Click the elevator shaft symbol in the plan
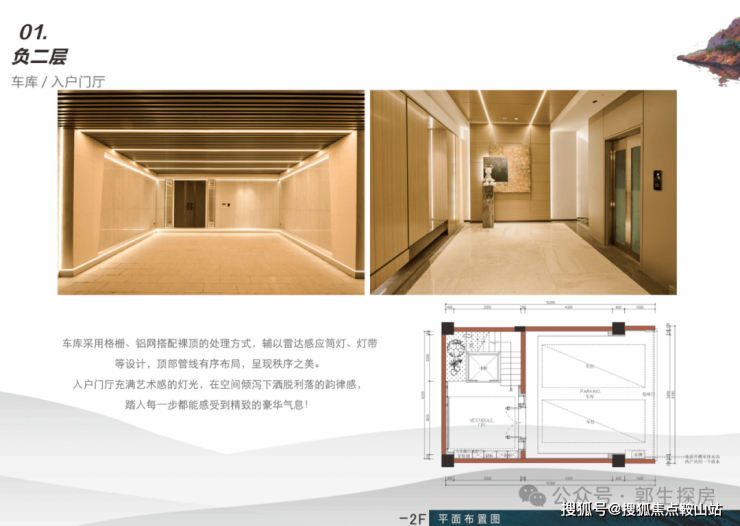740x526 pixels. [483, 367]
